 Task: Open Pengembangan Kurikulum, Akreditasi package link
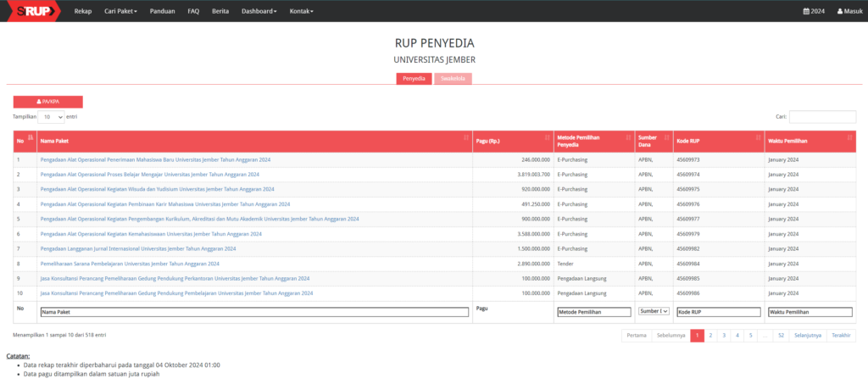click(x=199, y=219)
